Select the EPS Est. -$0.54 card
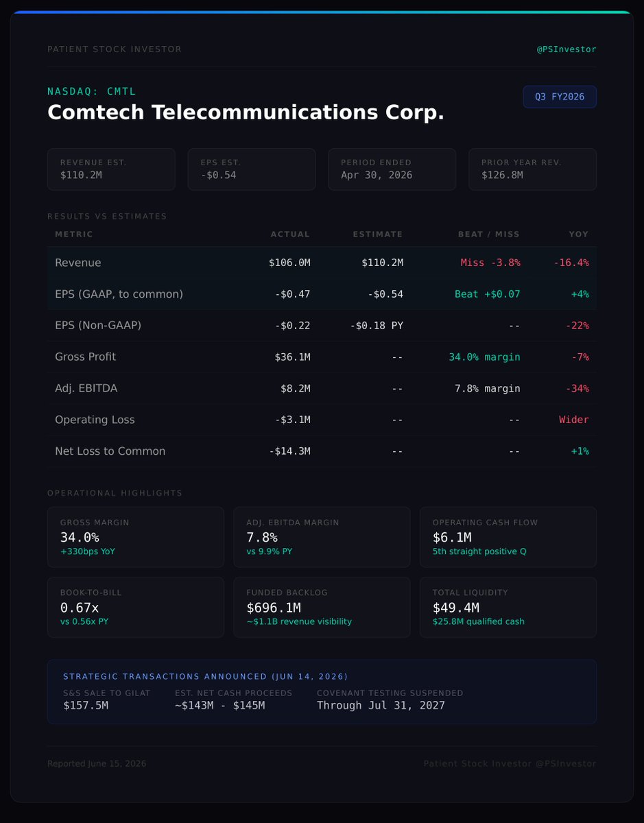Image resolution: width=644 pixels, height=823 pixels. (x=252, y=169)
